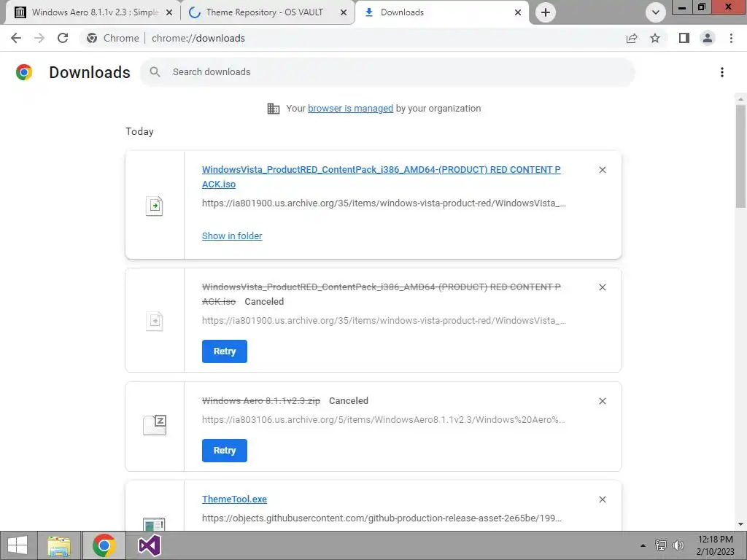This screenshot has height=560, width=747.
Task: Remove the Windows Aero 8.1.1v2.3.zip entry
Action: tap(603, 401)
